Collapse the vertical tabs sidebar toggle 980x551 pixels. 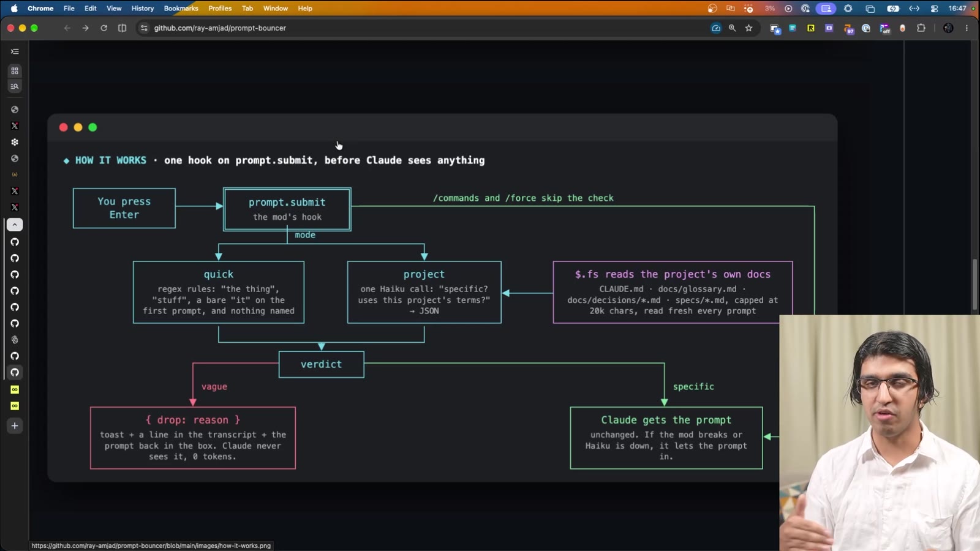pos(15,51)
